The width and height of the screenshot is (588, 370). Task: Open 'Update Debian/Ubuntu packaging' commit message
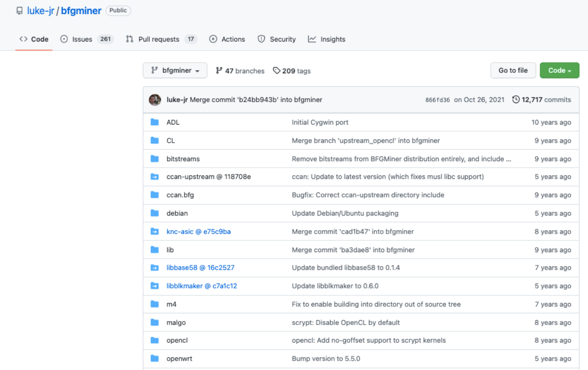345,213
